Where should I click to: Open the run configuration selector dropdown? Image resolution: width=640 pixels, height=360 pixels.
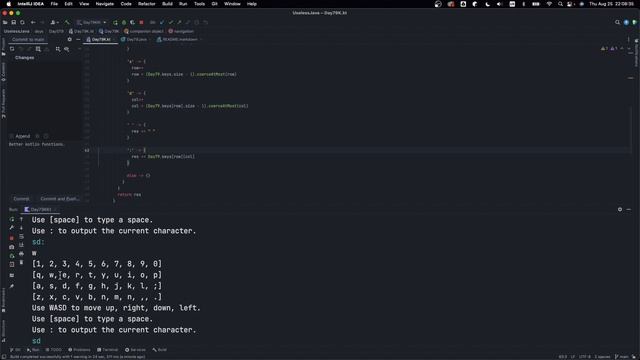tap(91, 22)
